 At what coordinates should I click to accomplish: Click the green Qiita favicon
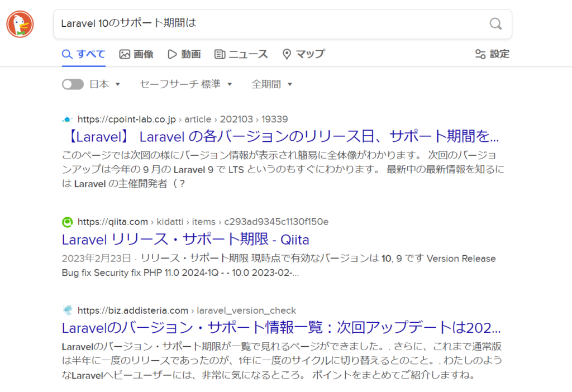pos(67,222)
